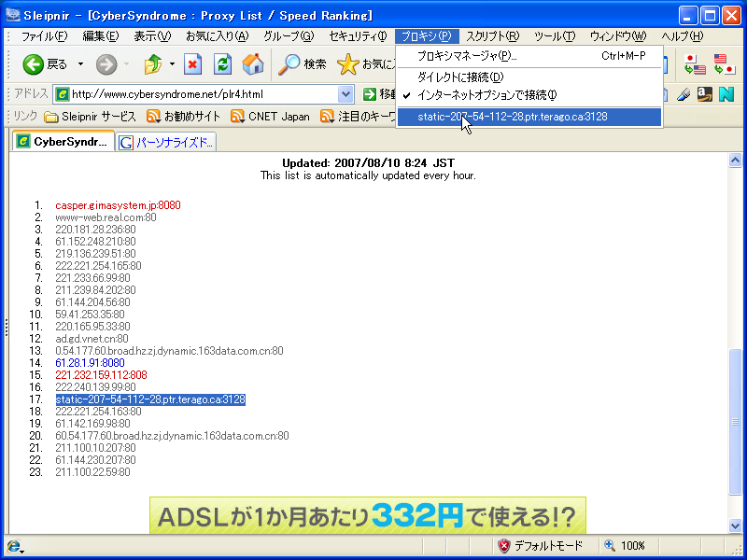The image size is (747, 560).
Task: Open Favorites with yellow star icon
Action: point(347,64)
